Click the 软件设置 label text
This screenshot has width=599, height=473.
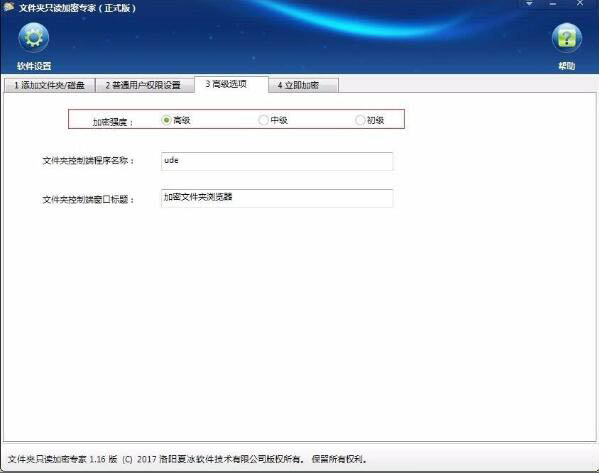[34, 66]
